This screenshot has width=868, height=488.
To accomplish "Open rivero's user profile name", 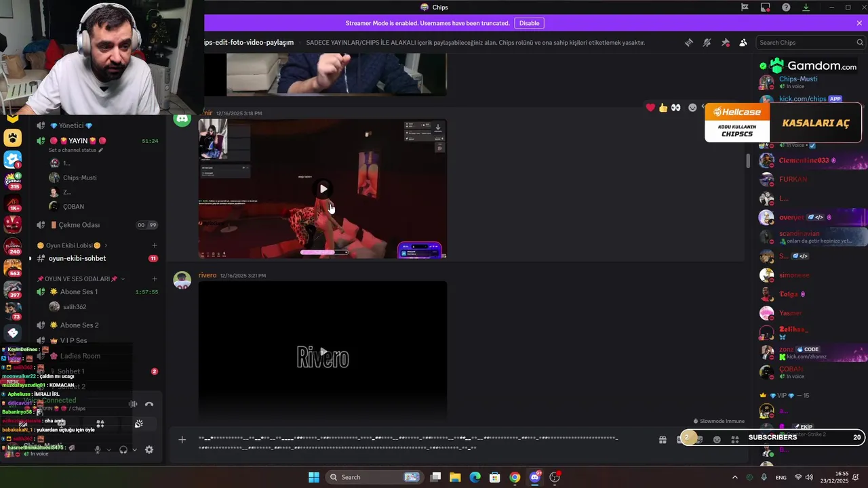I will (x=208, y=275).
